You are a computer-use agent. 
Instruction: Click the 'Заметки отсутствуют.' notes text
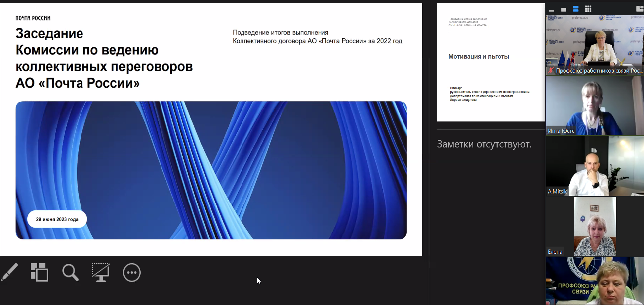click(484, 144)
